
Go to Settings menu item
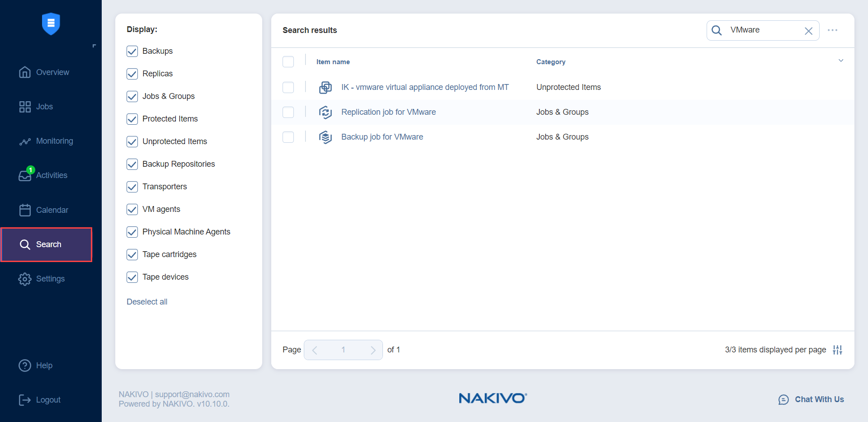[x=50, y=279]
